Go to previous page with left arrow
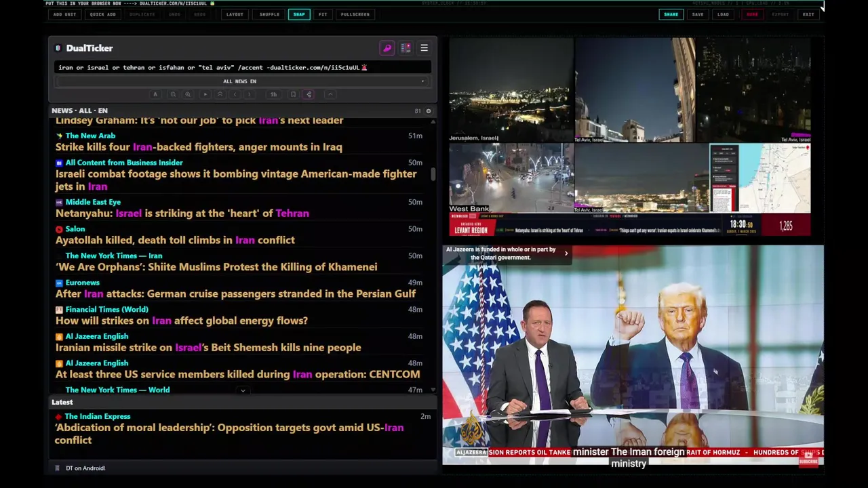The image size is (868, 488). click(235, 94)
